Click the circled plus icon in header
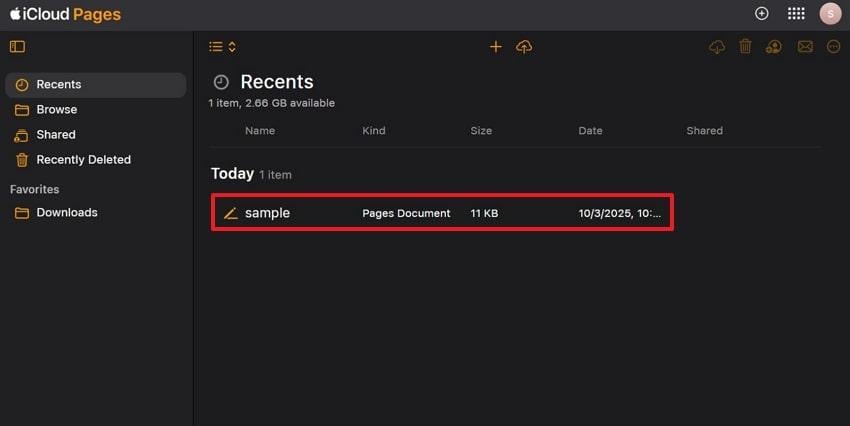 click(762, 13)
